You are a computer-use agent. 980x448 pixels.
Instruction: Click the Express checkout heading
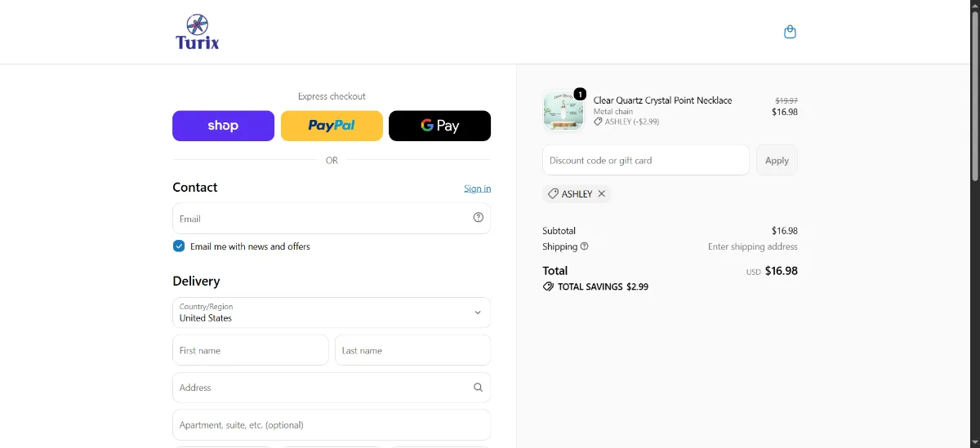point(332,96)
